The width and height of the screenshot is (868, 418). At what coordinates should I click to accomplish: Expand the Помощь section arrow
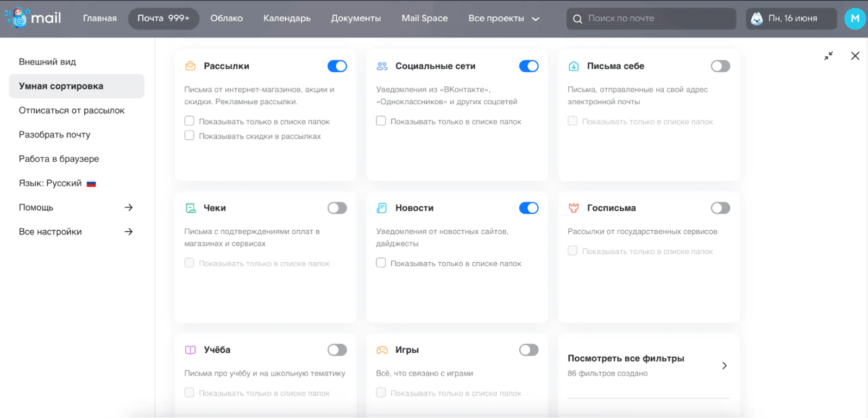click(x=129, y=207)
